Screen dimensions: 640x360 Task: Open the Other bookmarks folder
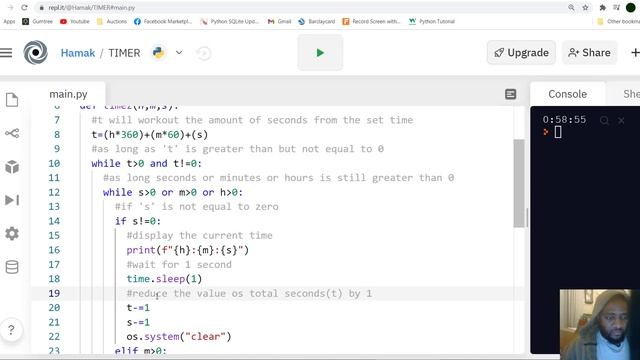(x=618, y=21)
